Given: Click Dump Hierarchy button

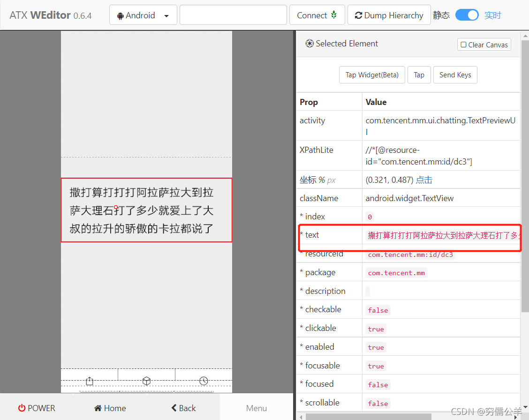Looking at the screenshot, I should click(389, 15).
